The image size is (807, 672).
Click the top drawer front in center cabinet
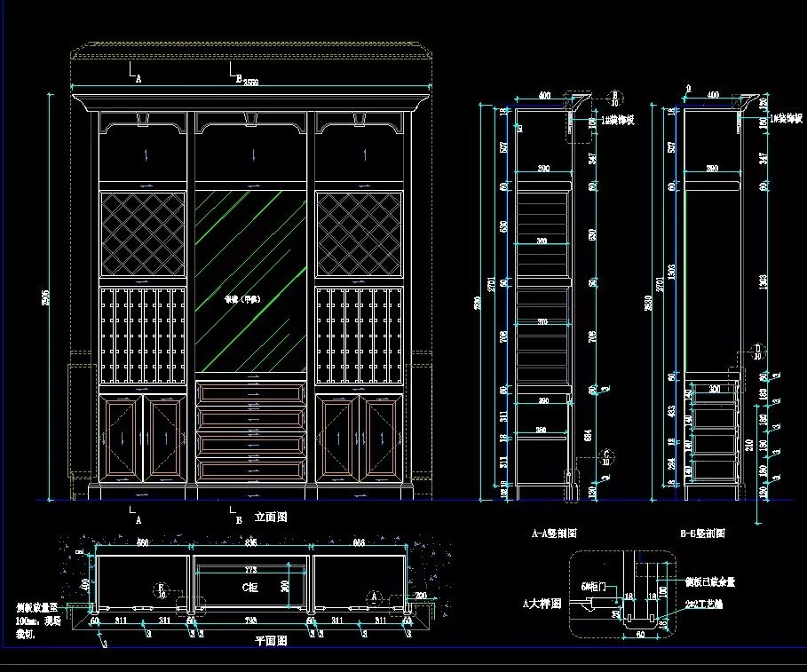point(251,393)
